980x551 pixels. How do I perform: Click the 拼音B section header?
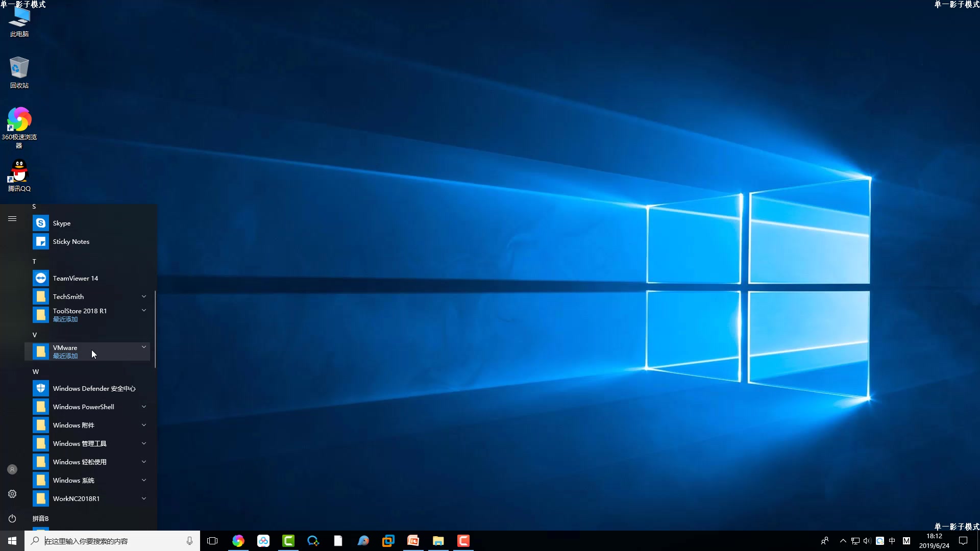[40, 518]
